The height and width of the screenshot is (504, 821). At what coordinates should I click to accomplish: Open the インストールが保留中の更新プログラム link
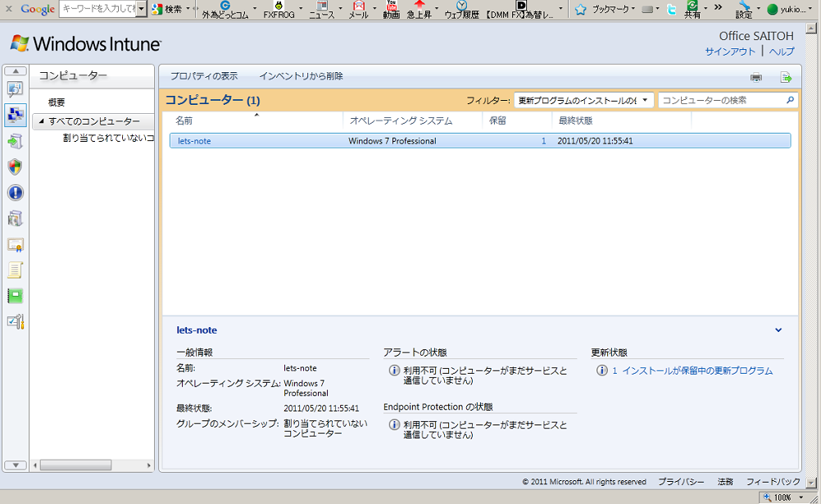[696, 370]
